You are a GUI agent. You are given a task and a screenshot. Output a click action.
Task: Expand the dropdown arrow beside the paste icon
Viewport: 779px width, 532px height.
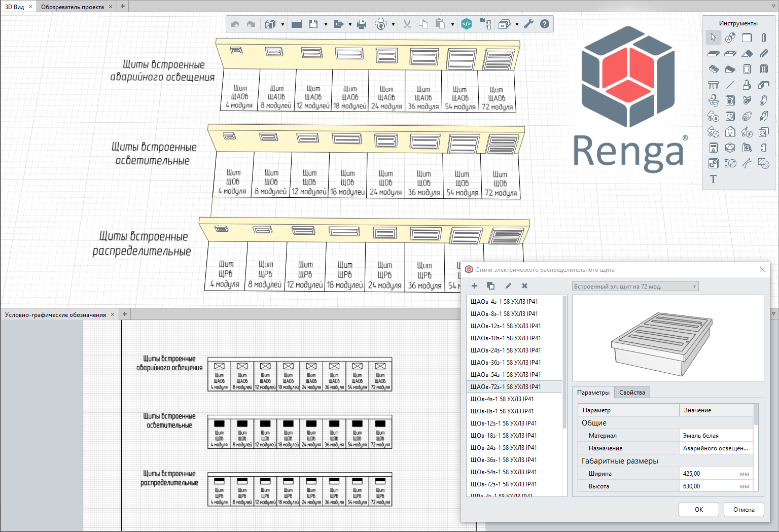(452, 24)
